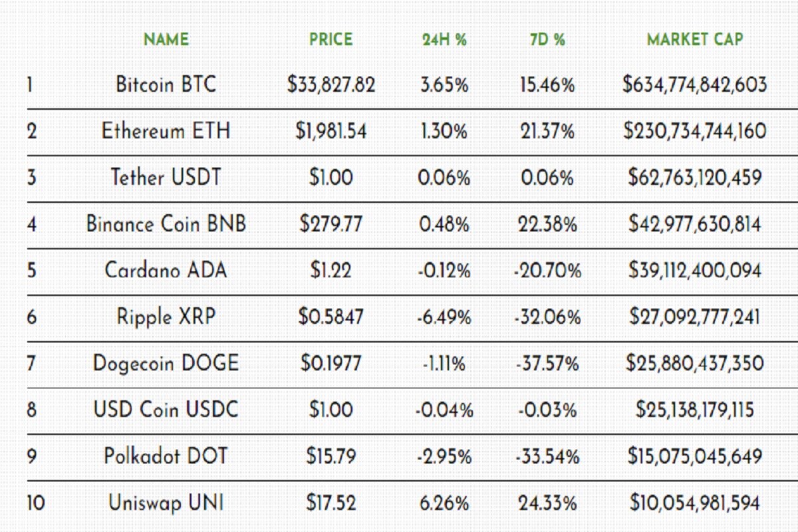The width and height of the screenshot is (798, 532).
Task: Click Cardano ADA name
Action: pos(166,270)
